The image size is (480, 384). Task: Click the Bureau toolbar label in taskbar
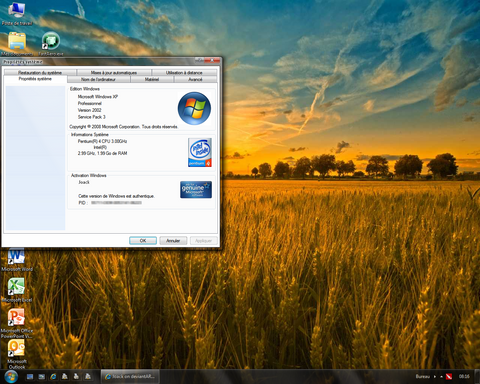(422, 376)
